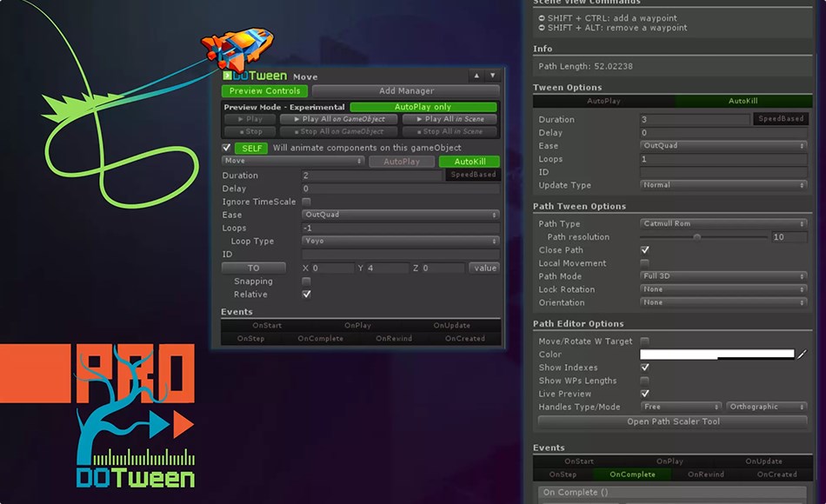826x504 pixels.
Task: Check the Snapping checkbox
Action: point(307,281)
